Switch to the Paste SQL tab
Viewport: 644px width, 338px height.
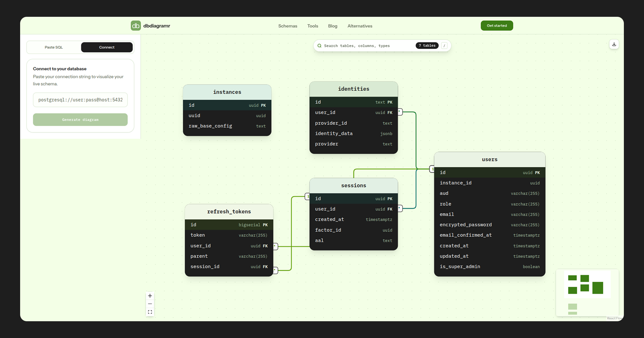tap(54, 47)
